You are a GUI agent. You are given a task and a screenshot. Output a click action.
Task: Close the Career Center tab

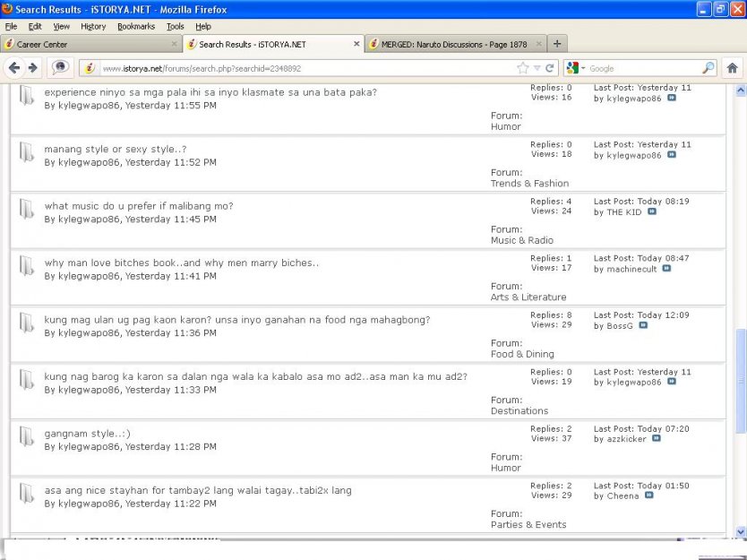click(x=174, y=44)
